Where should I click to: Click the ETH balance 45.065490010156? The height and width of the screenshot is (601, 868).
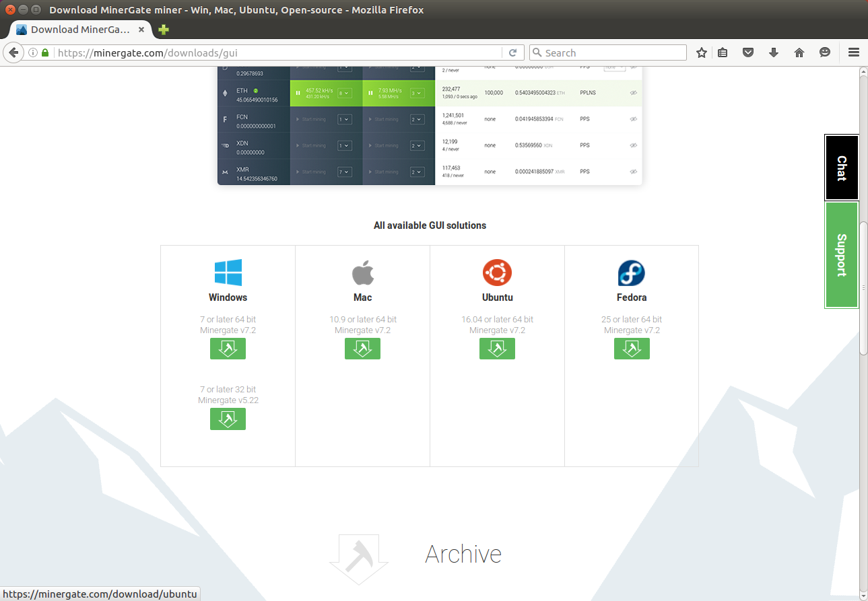[x=257, y=100]
